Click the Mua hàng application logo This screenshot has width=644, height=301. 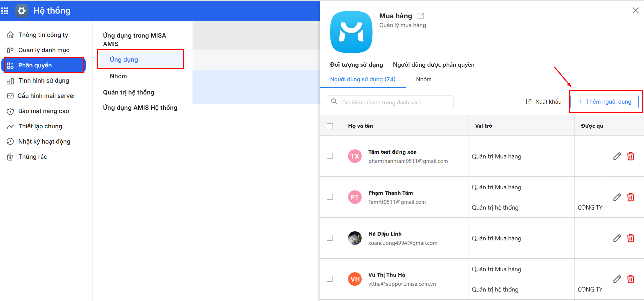point(351,32)
